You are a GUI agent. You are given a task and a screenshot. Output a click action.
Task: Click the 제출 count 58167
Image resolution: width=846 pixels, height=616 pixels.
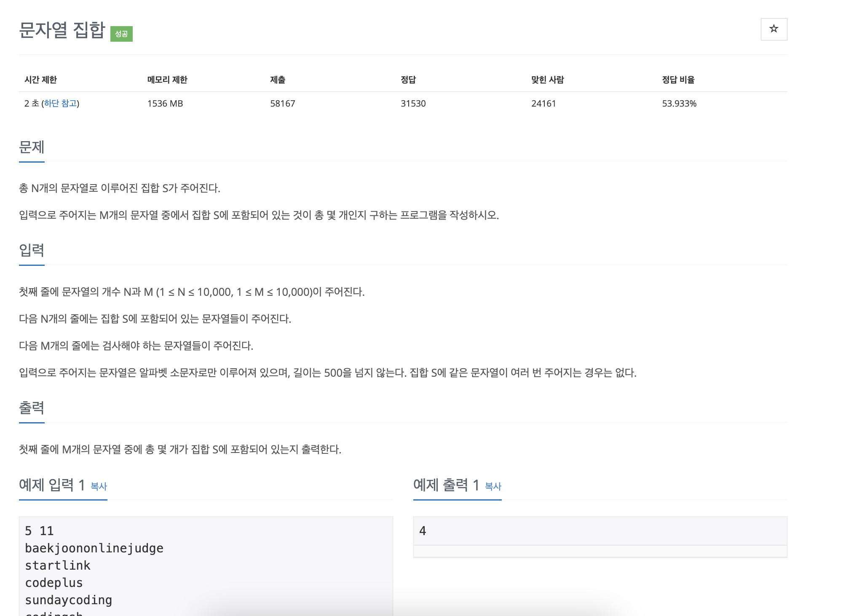(282, 104)
